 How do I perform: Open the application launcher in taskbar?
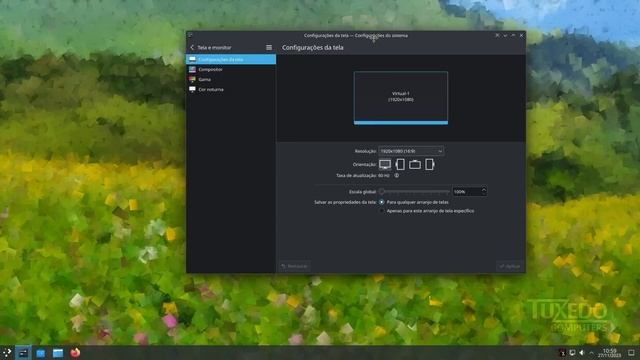(x=7, y=353)
